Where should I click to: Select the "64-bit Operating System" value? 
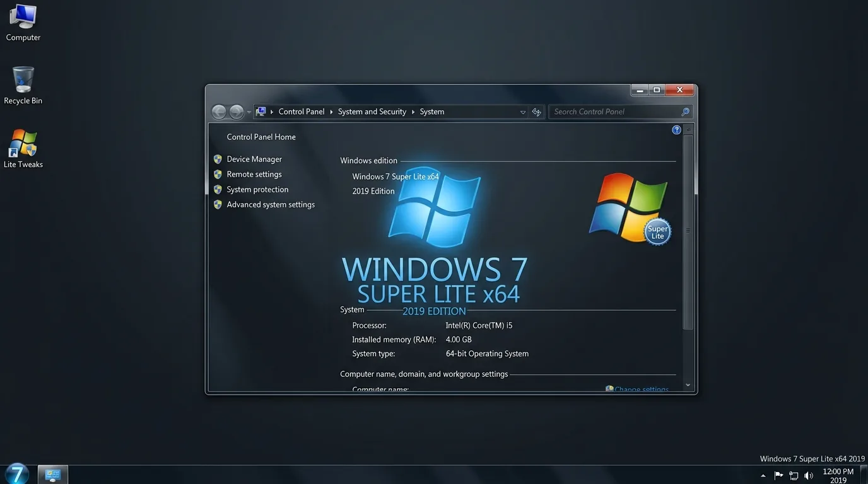(487, 354)
